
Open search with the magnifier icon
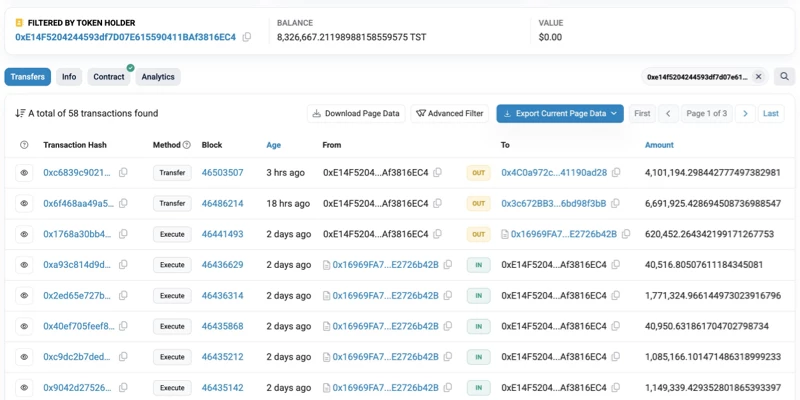pos(784,77)
